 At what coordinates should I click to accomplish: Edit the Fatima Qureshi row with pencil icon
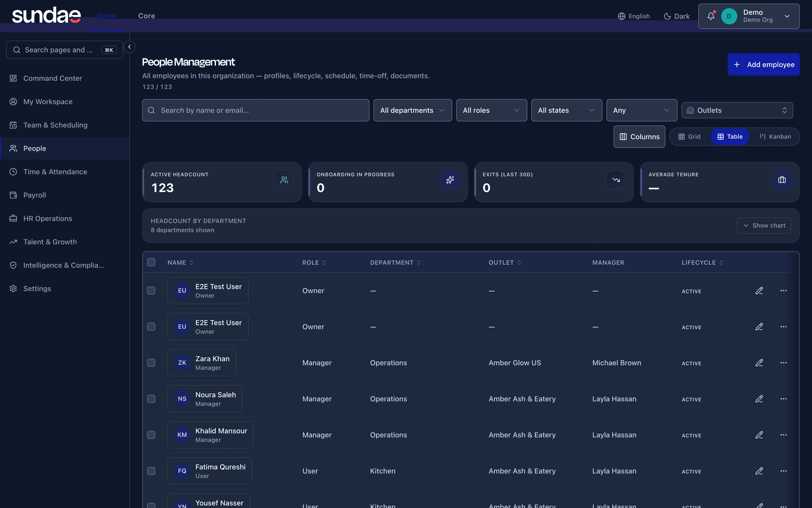point(759,471)
